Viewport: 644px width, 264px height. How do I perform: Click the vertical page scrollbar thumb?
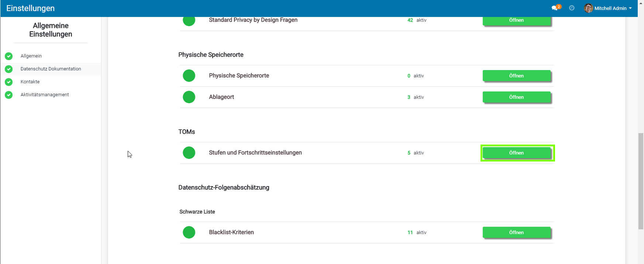641,181
